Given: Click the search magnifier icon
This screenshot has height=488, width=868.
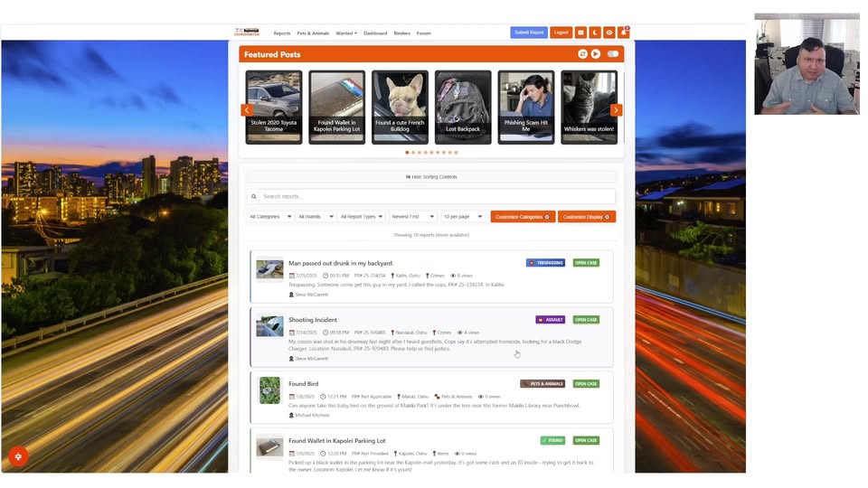Looking at the screenshot, I should [x=253, y=196].
